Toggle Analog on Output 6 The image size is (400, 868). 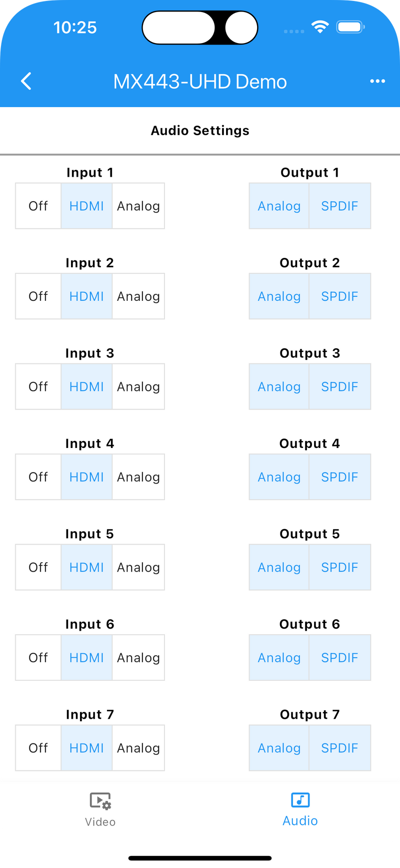[x=279, y=658]
